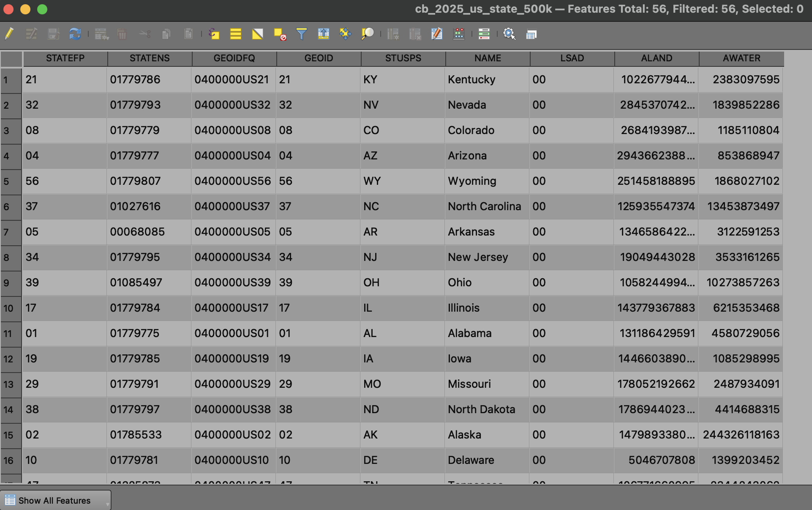
Task: Deselect all features
Action: click(280, 34)
